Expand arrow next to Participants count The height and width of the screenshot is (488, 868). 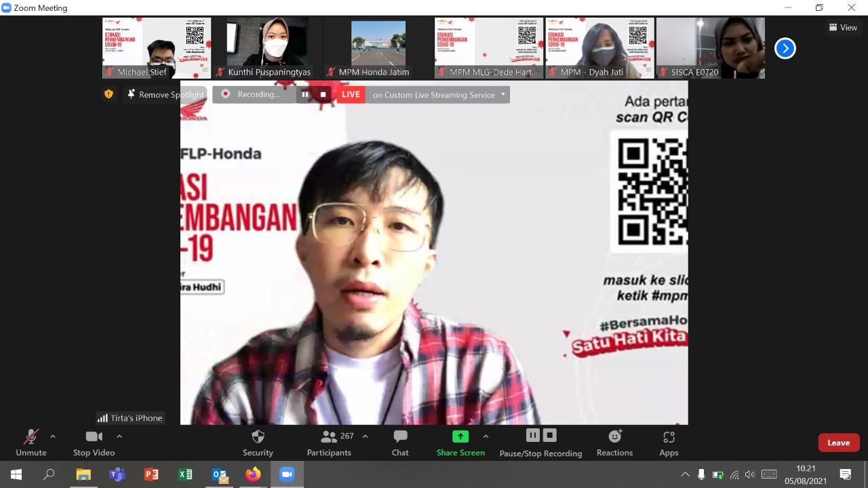(x=366, y=436)
